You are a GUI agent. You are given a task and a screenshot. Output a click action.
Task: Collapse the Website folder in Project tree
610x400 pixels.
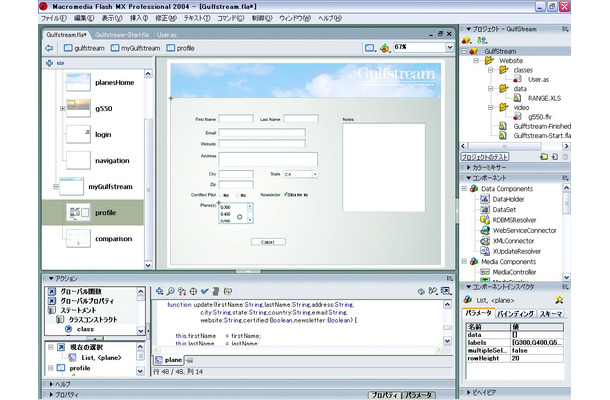pyautogui.click(x=476, y=61)
